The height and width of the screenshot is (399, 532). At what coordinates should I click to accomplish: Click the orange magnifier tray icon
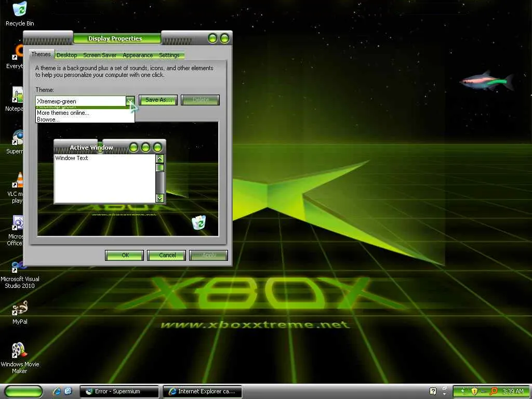[x=494, y=391]
